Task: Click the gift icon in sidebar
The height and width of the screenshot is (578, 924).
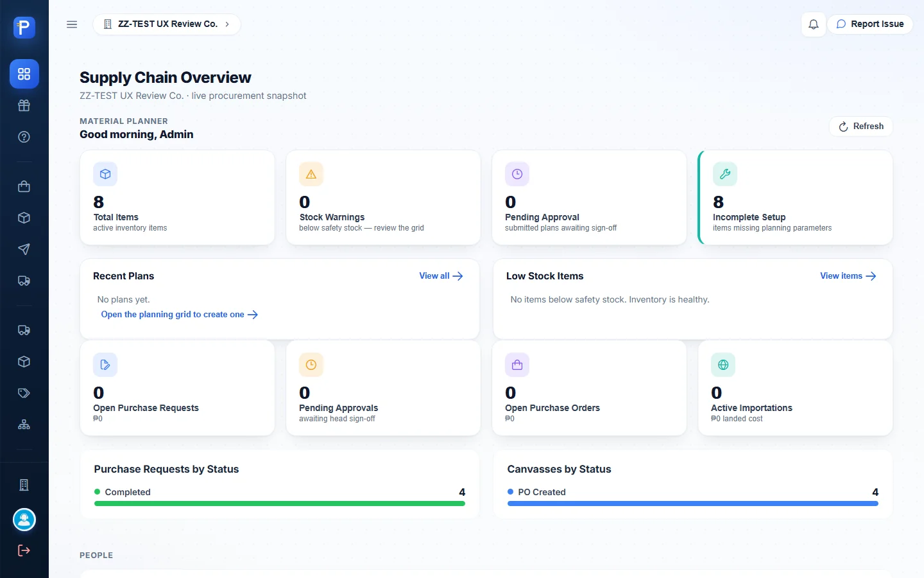Action: tap(24, 105)
